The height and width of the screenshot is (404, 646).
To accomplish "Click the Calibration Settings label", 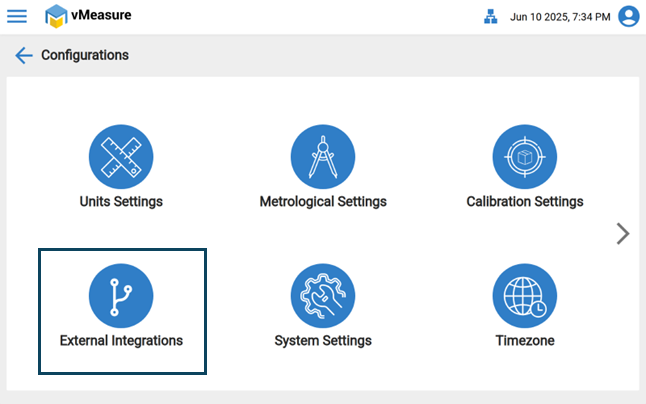I will click(524, 202).
